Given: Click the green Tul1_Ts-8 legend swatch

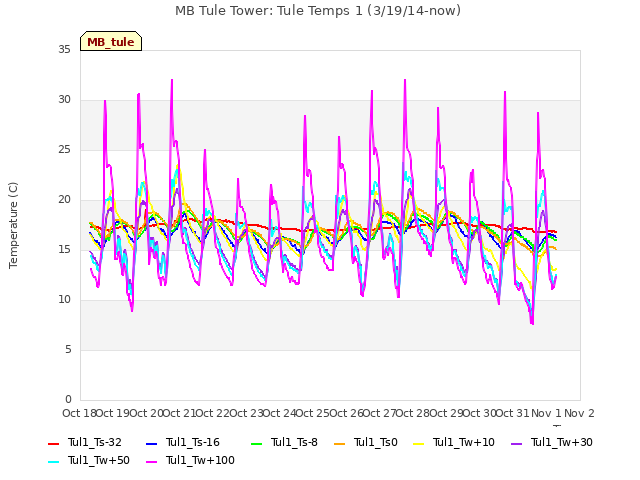Looking at the screenshot, I should coord(256,443).
